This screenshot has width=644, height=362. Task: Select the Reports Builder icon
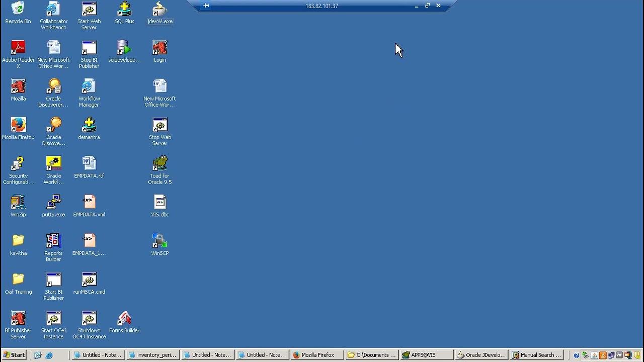(53, 248)
